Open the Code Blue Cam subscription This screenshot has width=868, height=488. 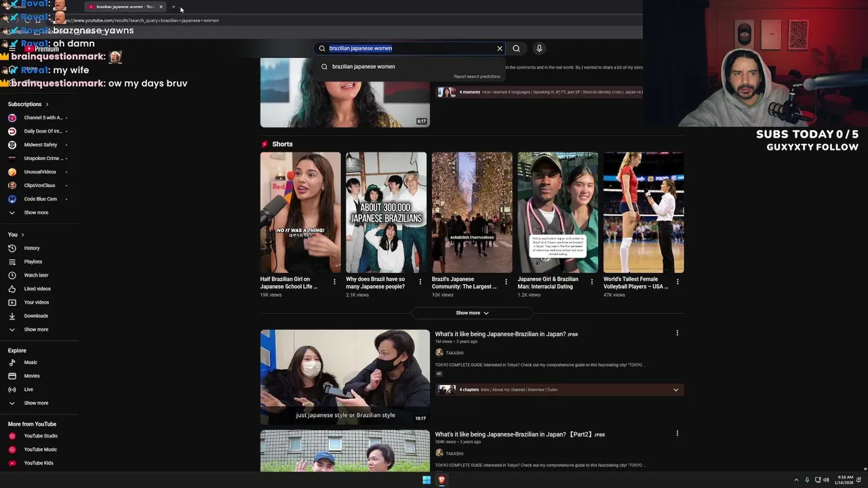tap(40, 199)
